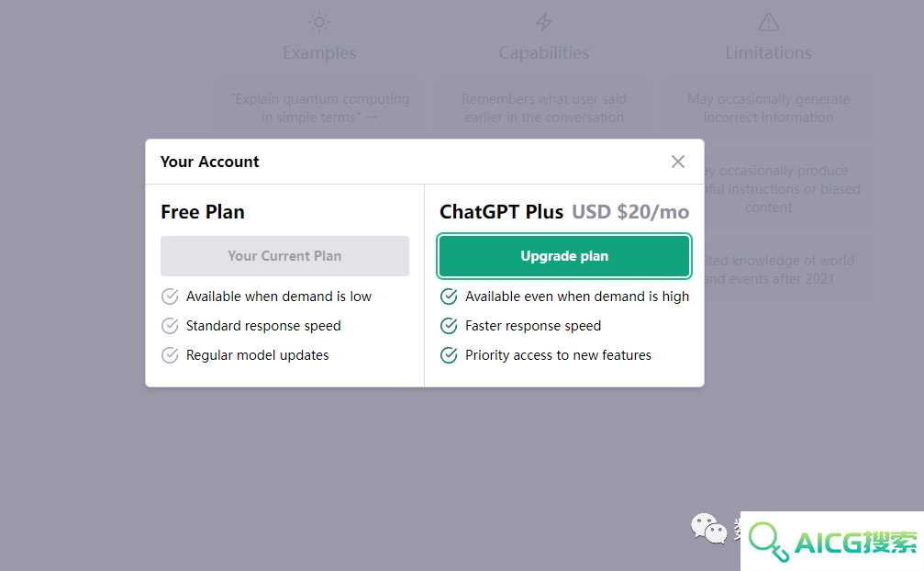The width and height of the screenshot is (924, 571).
Task: Click the USD $20/mo price label
Action: click(x=630, y=211)
